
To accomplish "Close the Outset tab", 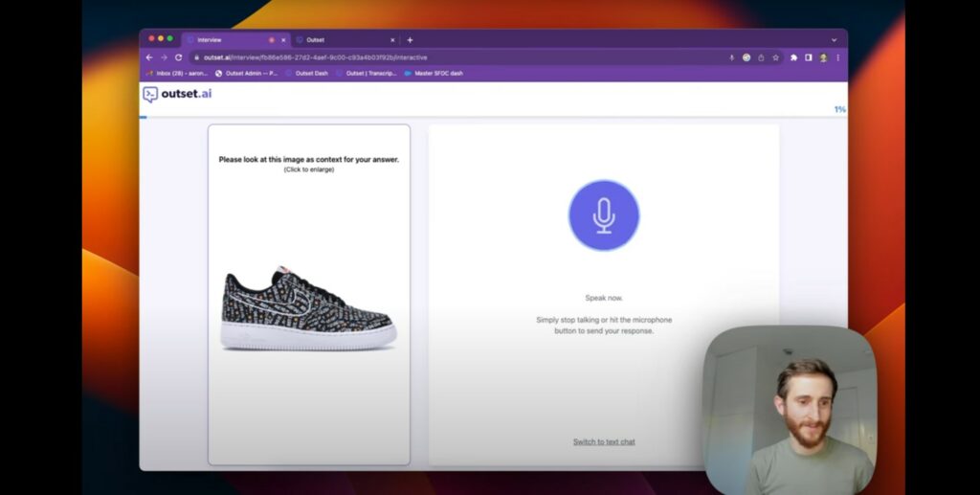I will pyautogui.click(x=392, y=40).
